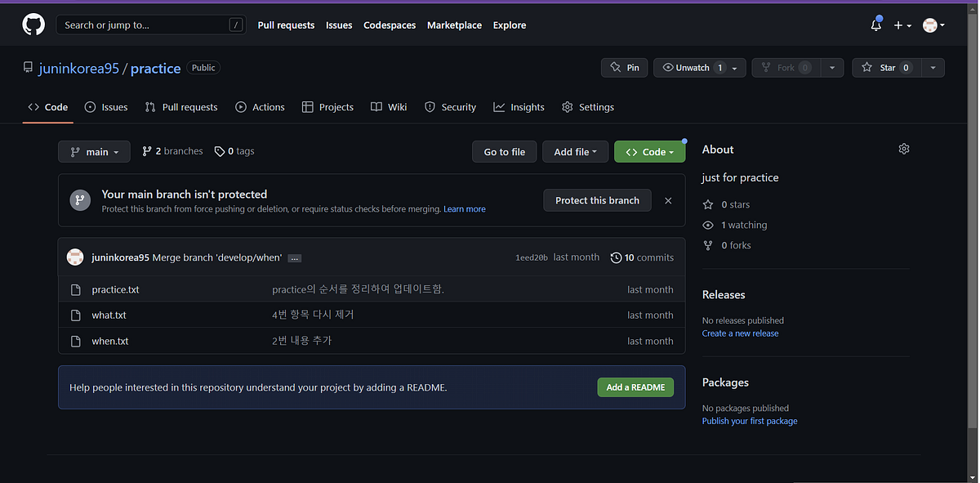Click the repository settings gear beside About
Viewport: 980px width, 483px height.
[x=904, y=149]
